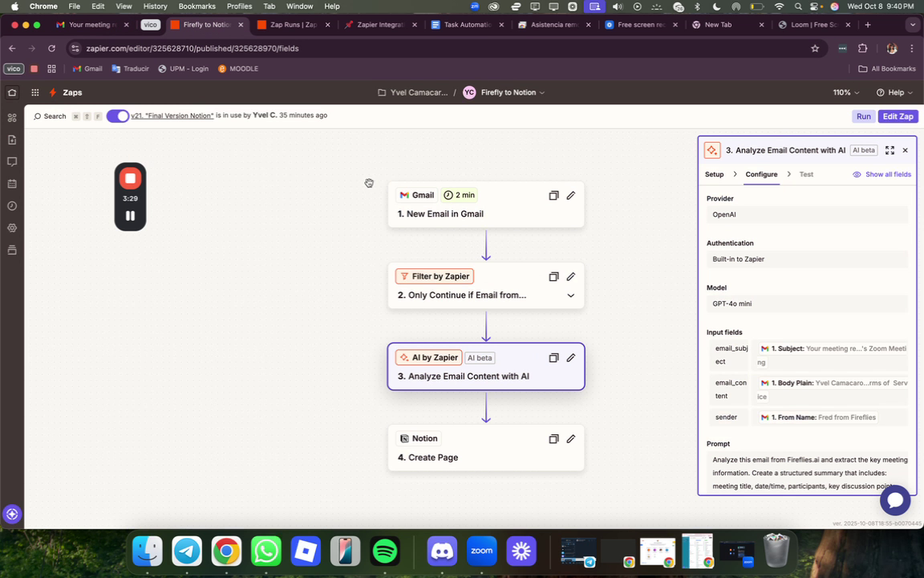The width and height of the screenshot is (924, 578).
Task: Click the Prompt text area
Action: click(x=807, y=473)
